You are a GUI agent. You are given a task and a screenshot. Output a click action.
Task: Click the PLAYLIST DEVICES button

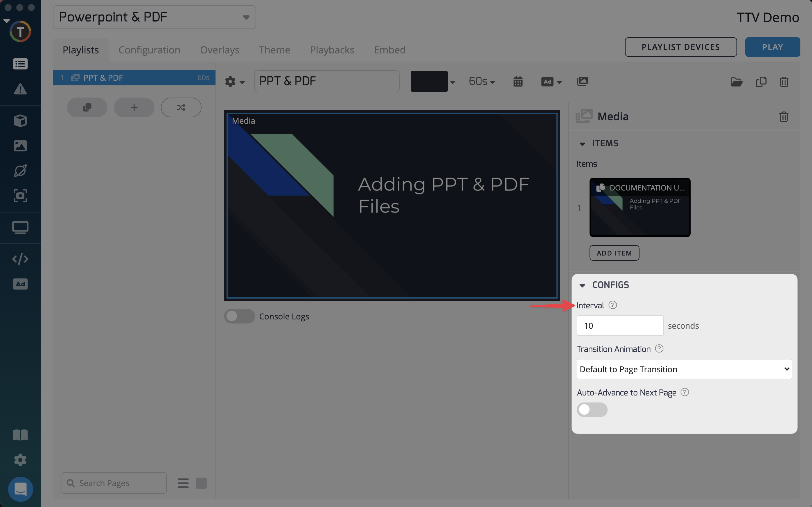point(680,47)
